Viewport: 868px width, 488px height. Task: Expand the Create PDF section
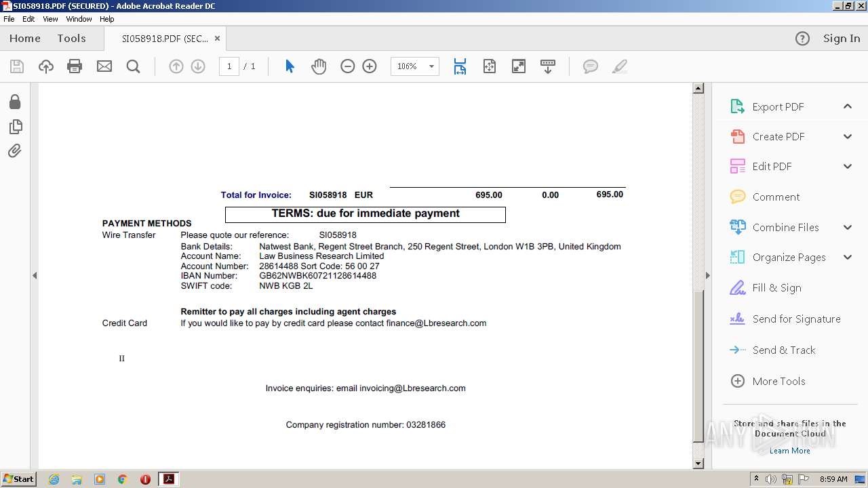(x=848, y=136)
